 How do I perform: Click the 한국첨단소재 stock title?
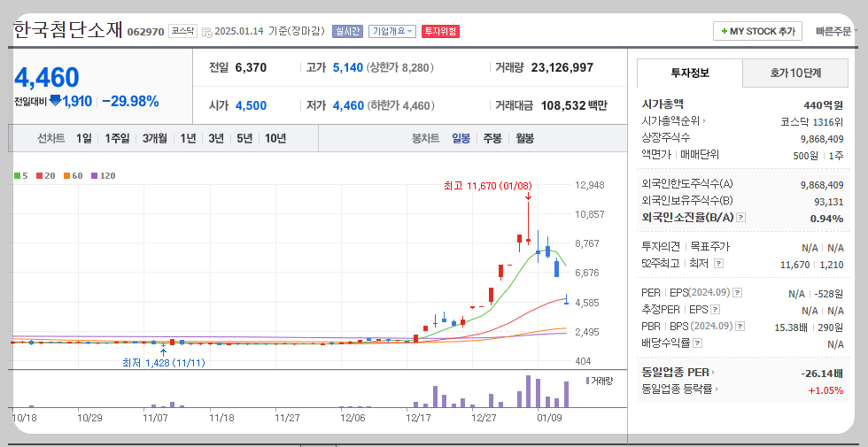coord(67,29)
